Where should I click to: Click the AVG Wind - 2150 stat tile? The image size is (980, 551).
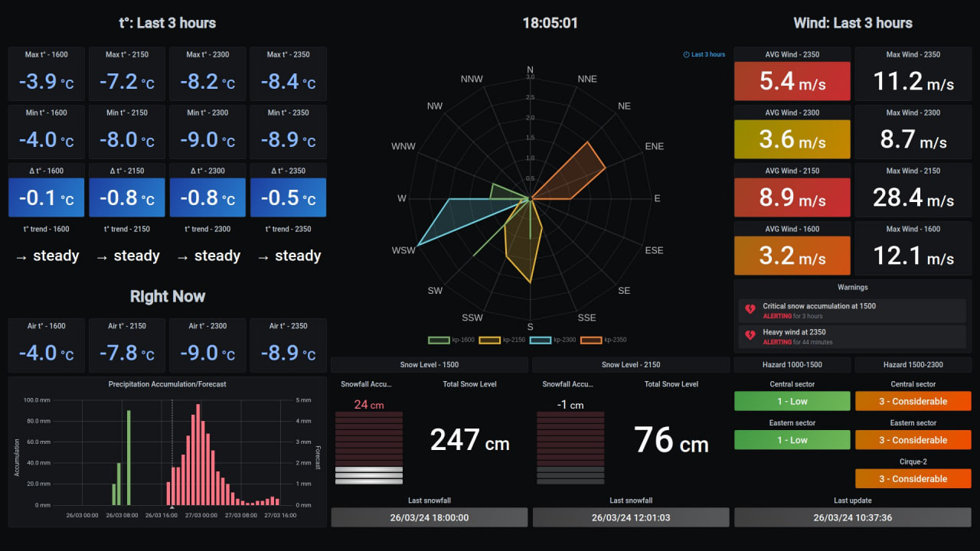792,196
